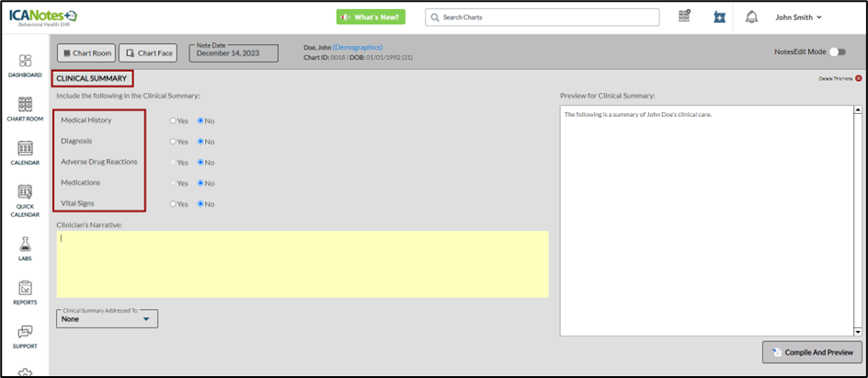
Task: Click the Chart Face button
Action: (148, 53)
